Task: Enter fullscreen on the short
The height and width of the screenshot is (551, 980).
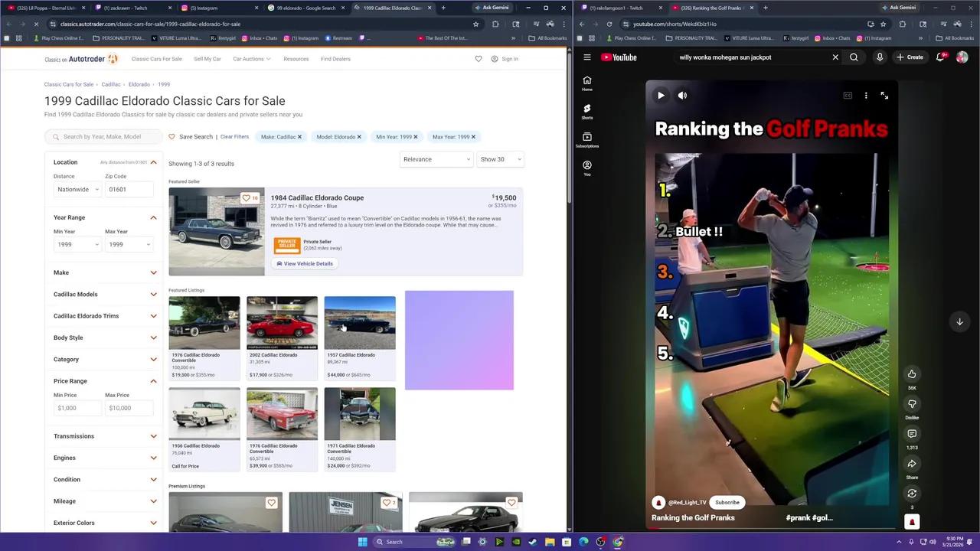Action: pyautogui.click(x=884, y=96)
